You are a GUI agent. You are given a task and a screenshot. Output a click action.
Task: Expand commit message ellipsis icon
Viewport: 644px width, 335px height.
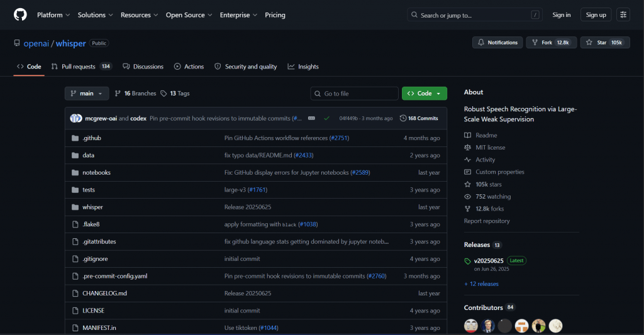pos(311,118)
